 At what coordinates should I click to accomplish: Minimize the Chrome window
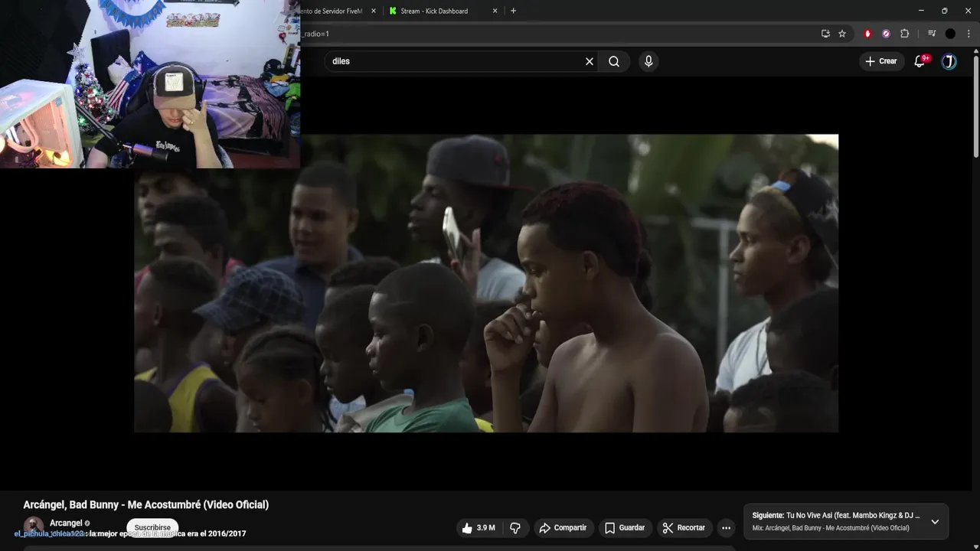(x=921, y=11)
